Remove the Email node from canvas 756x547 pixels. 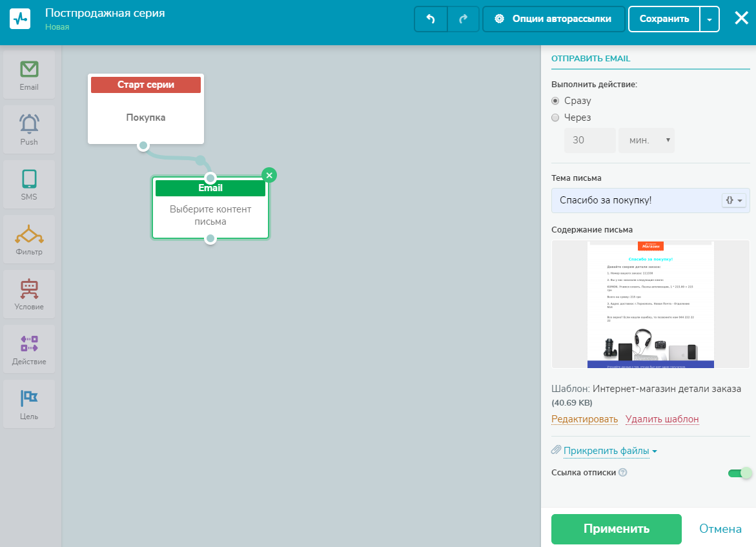pyautogui.click(x=269, y=175)
